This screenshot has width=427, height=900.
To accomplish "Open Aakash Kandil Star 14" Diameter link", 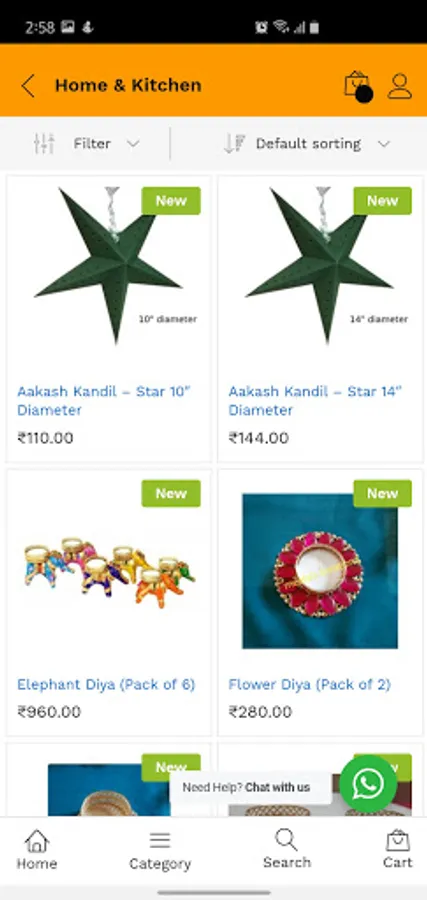I will coord(315,401).
